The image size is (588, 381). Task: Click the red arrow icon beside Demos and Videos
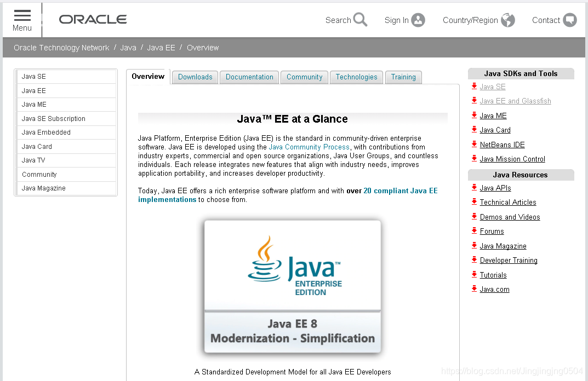coord(475,217)
